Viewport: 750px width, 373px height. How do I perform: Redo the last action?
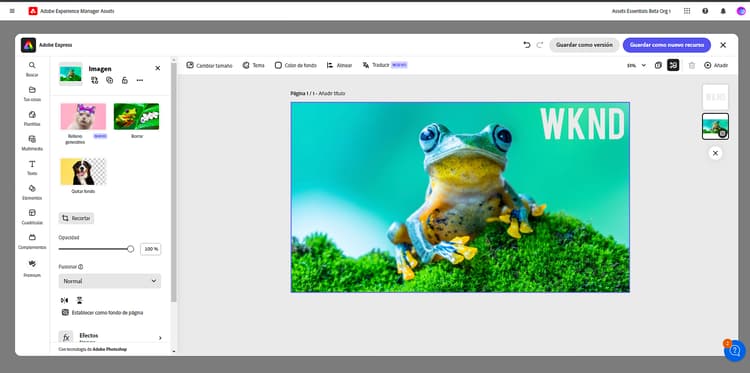click(540, 45)
